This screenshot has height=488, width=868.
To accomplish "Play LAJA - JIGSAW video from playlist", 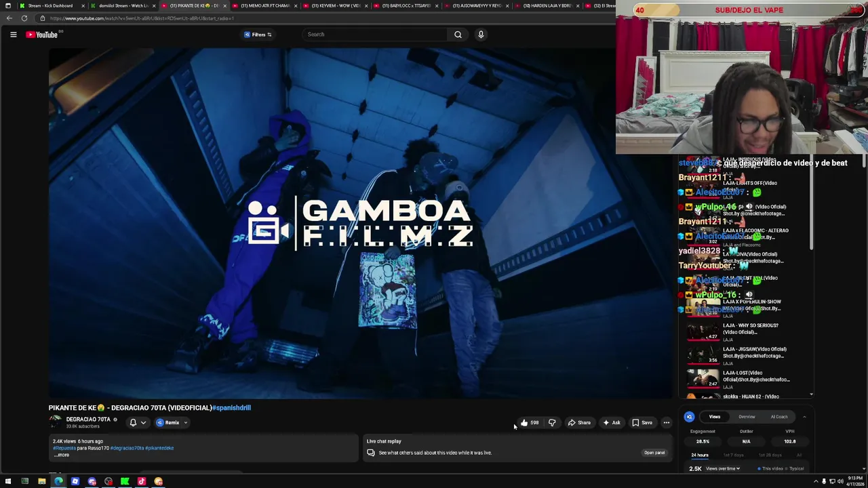I will pos(746,356).
